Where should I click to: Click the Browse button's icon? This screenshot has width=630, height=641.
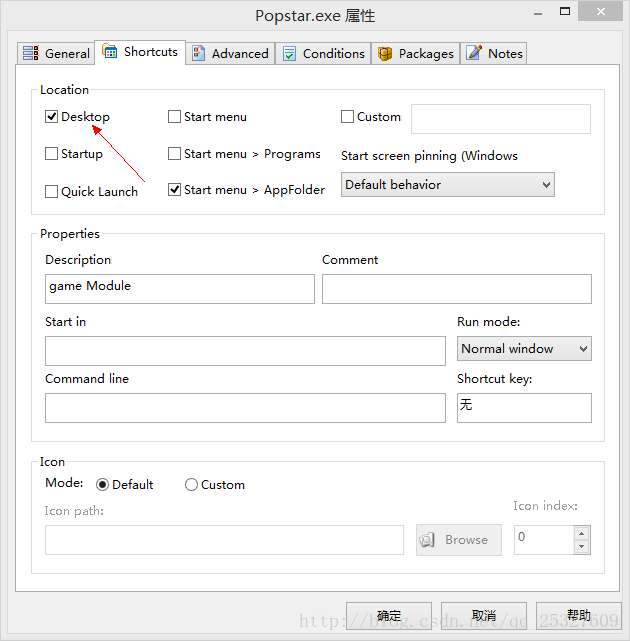coord(427,540)
